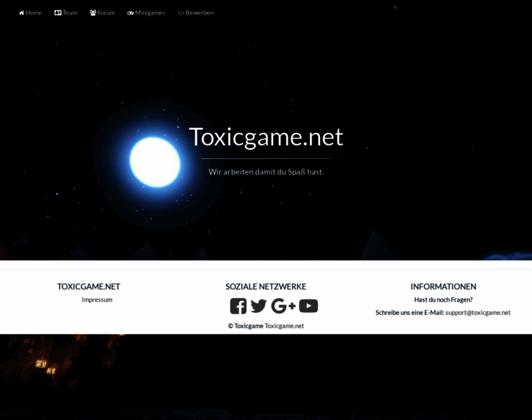Click the 'Hast du noch Fragen?' text
532x420 pixels.
coord(443,300)
